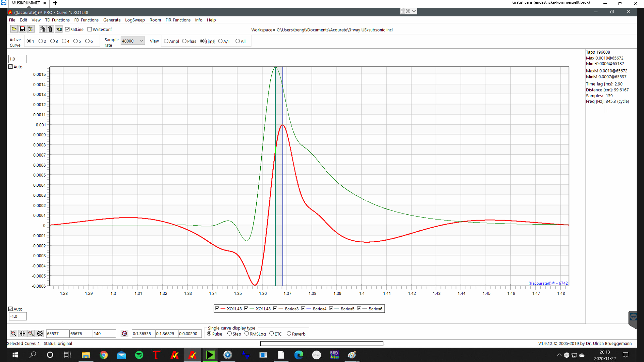Click the pointing hand toolbar icon
The width and height of the screenshot is (644, 362).
coord(59,29)
